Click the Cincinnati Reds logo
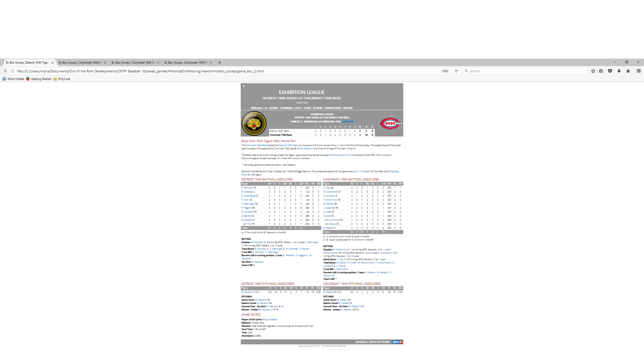Image resolution: width=644 pixels, height=362 pixels. 390,123
